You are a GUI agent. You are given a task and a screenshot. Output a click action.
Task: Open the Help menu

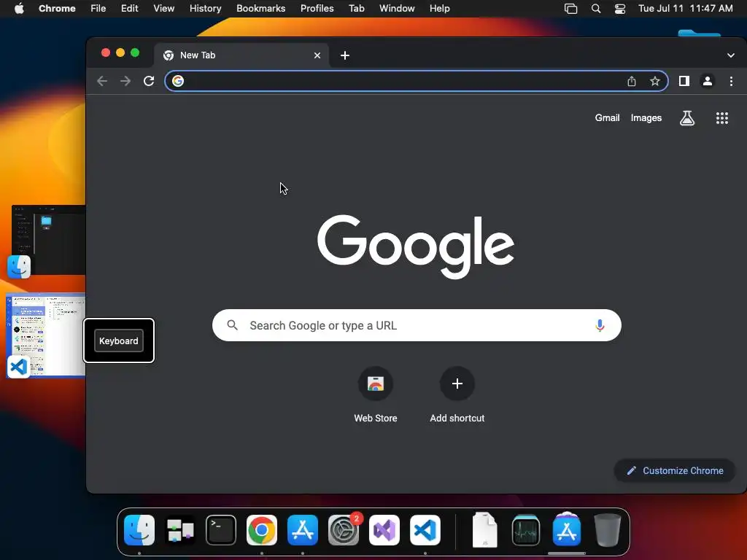click(x=439, y=9)
